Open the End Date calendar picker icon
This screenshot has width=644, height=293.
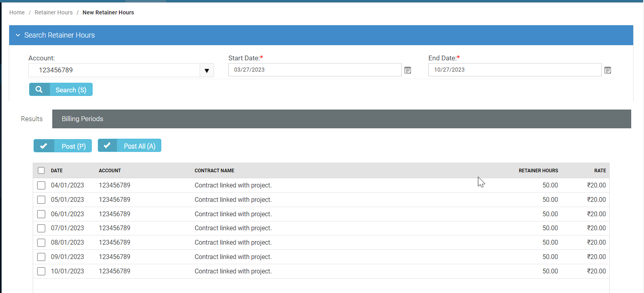[x=607, y=70]
